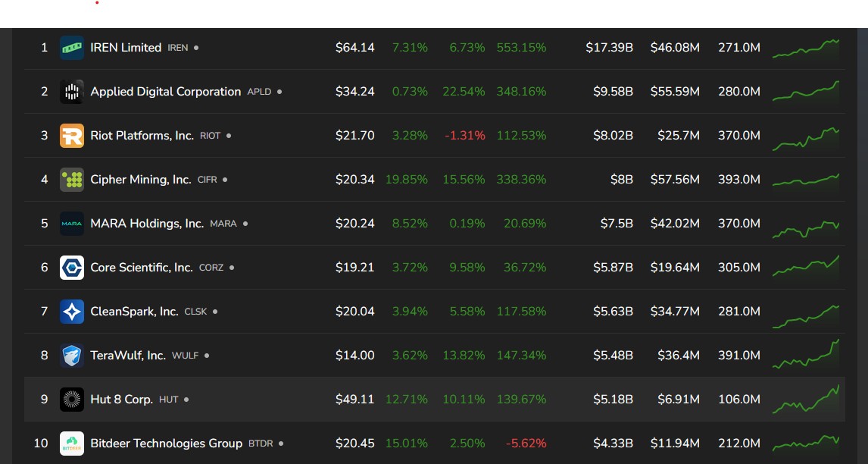Click the Bitdeer Technologies logo icon
Screen dimensions: 868x464
click(x=72, y=444)
